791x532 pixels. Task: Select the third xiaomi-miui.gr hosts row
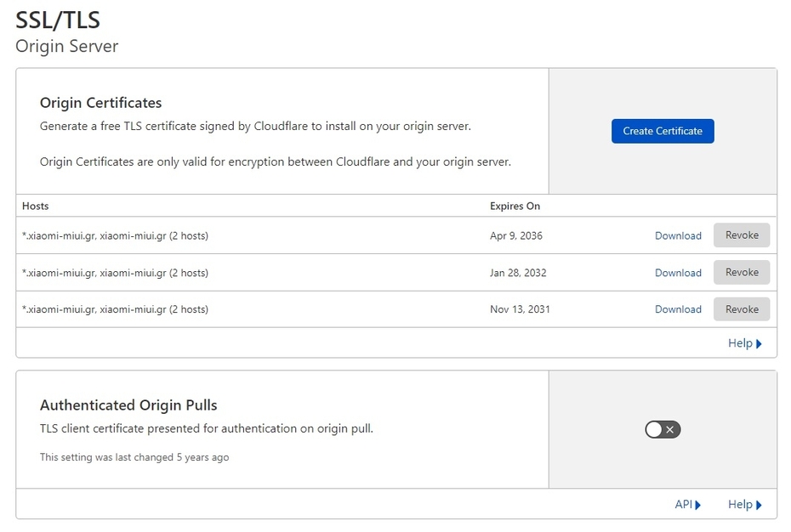tap(115, 309)
